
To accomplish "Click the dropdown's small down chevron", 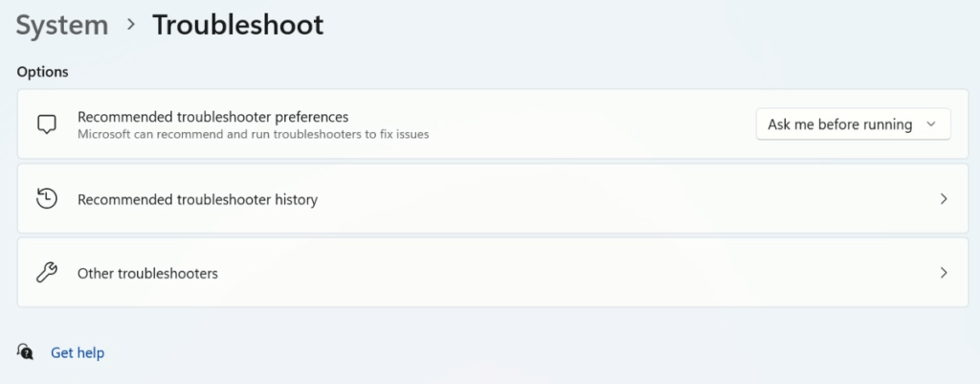I will 931,124.
